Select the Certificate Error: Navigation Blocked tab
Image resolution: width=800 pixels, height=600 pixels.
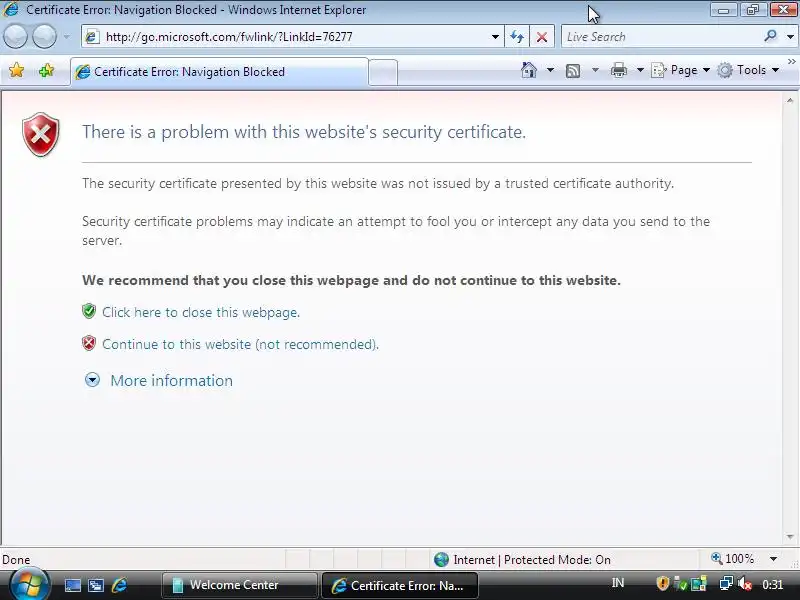tap(219, 72)
